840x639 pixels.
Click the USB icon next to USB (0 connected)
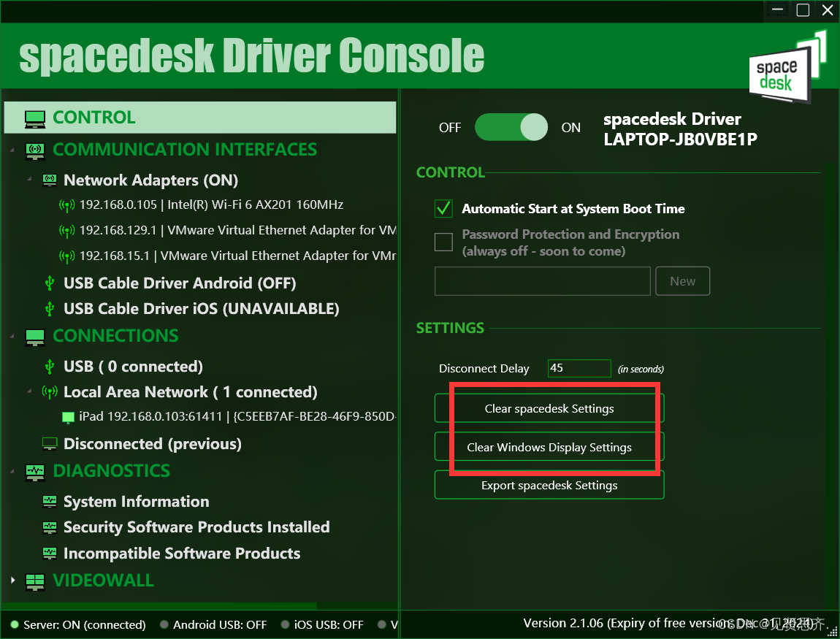[x=50, y=367]
